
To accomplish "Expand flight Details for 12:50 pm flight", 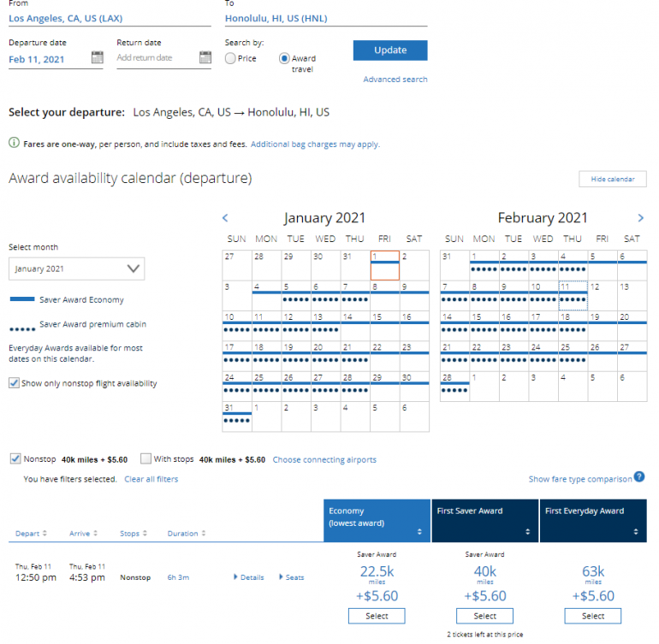I will [x=248, y=577].
